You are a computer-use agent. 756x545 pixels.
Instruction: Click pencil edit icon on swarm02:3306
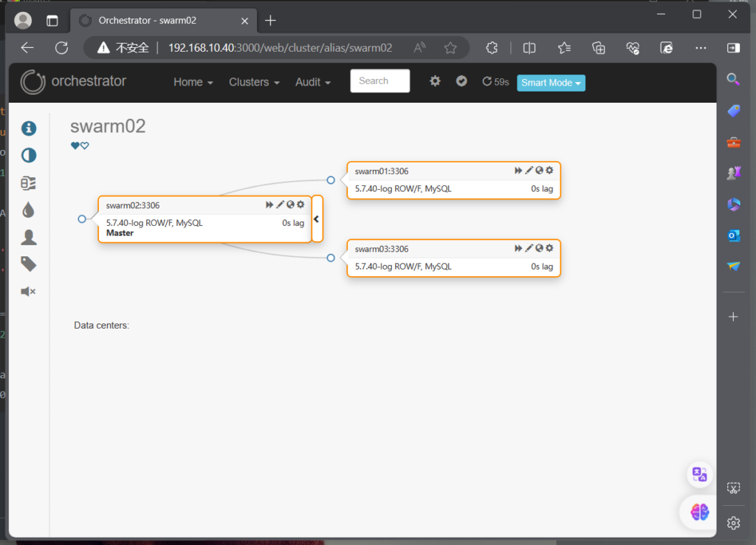(x=280, y=205)
